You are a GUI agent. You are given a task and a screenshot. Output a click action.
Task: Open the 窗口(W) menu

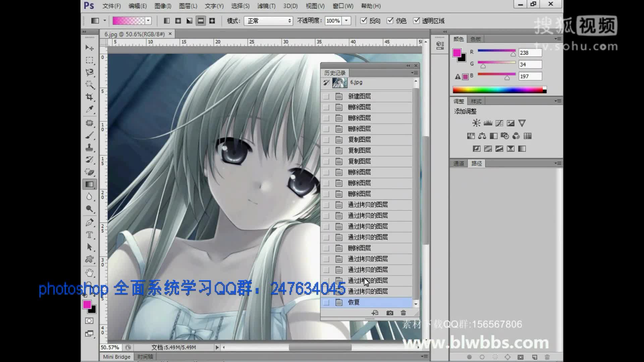point(343,6)
